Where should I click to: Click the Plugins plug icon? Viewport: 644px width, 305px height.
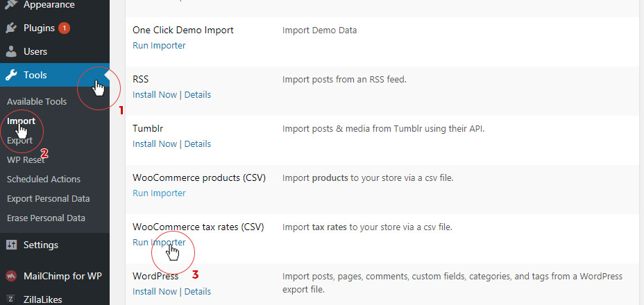[x=11, y=28]
